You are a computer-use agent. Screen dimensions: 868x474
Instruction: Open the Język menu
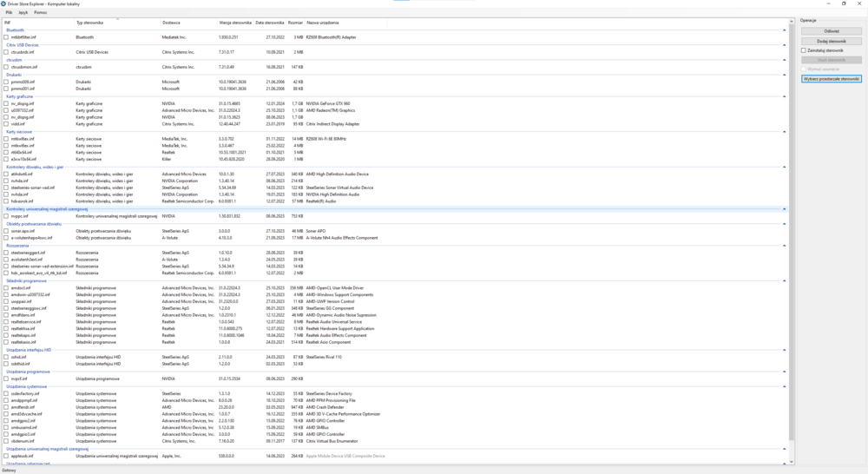pyautogui.click(x=23, y=12)
